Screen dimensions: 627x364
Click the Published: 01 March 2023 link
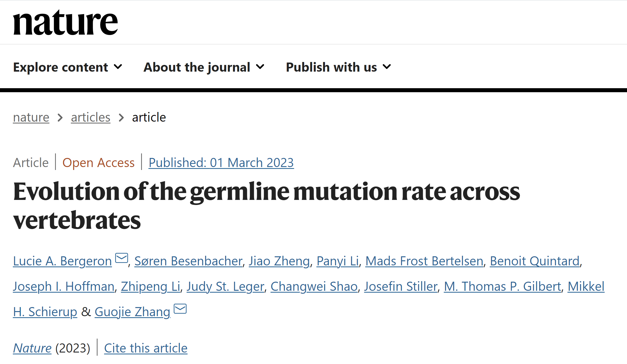point(221,162)
